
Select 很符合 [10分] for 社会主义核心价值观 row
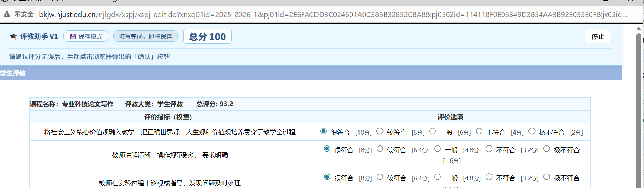(x=323, y=132)
